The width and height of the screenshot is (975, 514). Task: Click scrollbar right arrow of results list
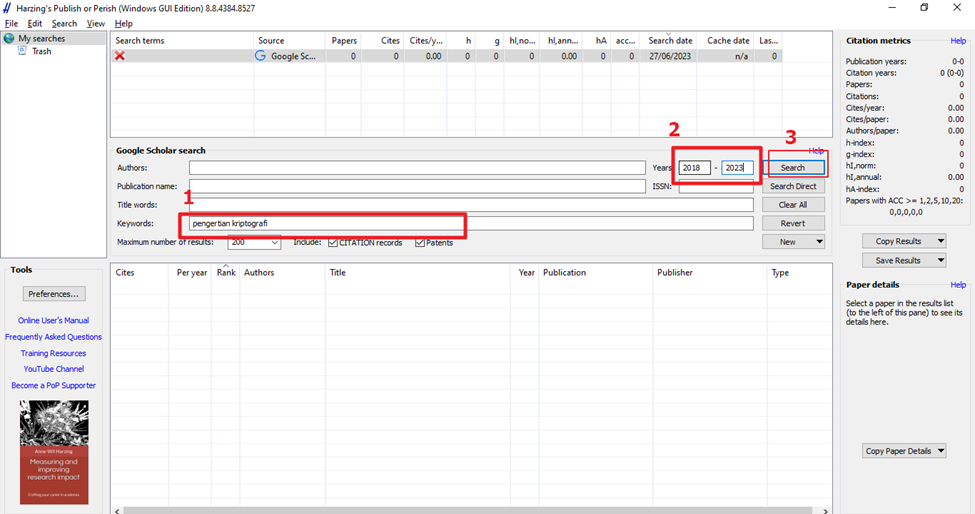pyautogui.click(x=826, y=511)
